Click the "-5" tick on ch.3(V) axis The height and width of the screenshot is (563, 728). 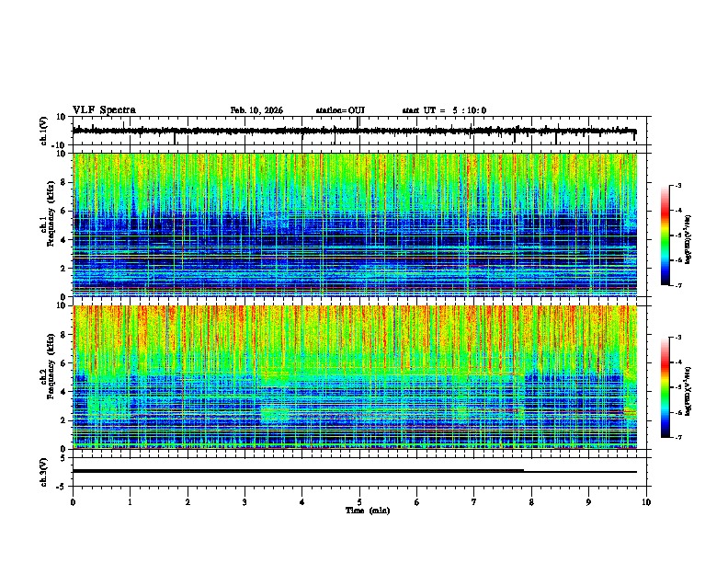point(62,487)
